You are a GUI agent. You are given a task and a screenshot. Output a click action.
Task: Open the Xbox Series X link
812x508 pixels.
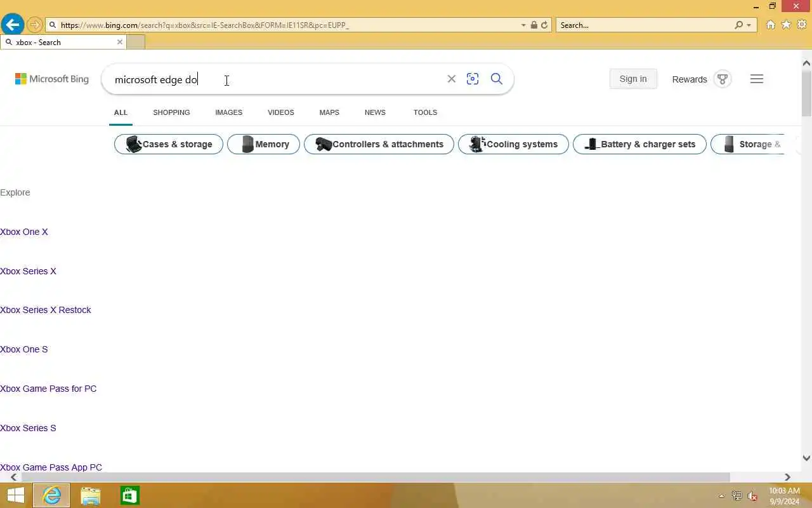click(28, 271)
